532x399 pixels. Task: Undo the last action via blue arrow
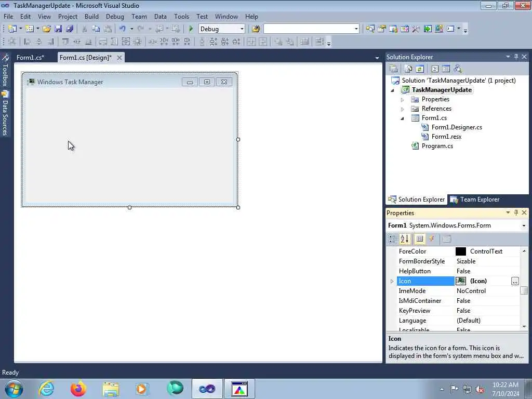click(123, 29)
